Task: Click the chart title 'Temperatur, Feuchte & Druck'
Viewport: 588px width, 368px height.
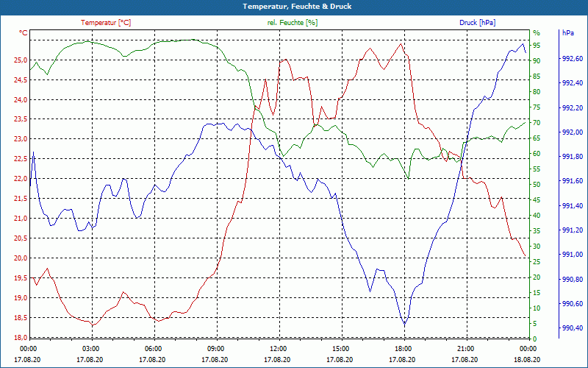Action: [x=297, y=7]
